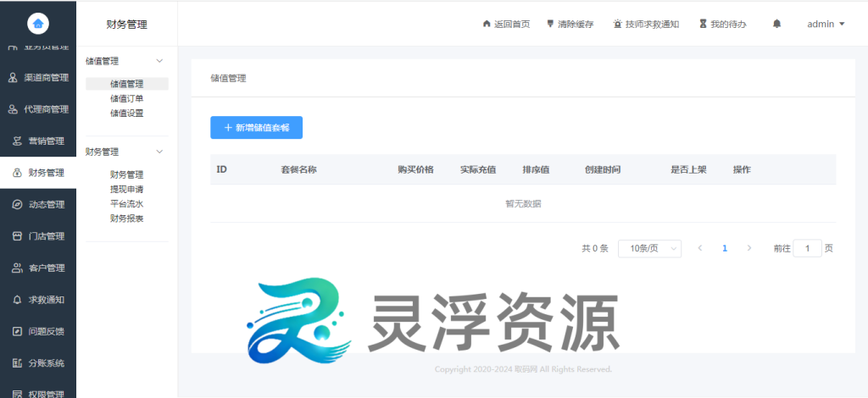Click the 排序值 column header
Image resolution: width=868 pixels, height=398 pixels.
click(536, 169)
